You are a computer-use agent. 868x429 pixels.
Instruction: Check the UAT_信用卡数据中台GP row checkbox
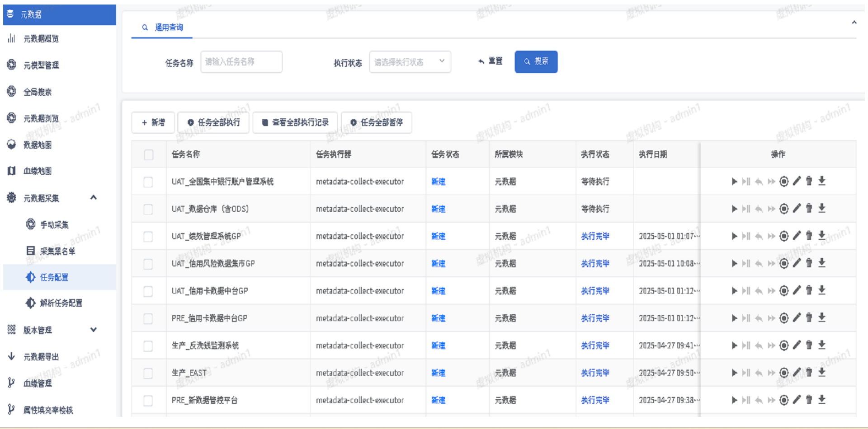click(x=148, y=291)
